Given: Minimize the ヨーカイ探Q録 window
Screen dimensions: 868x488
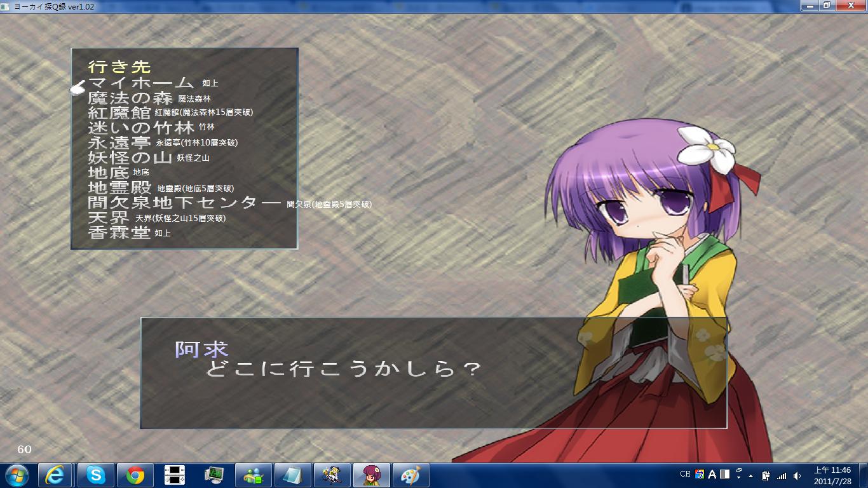Looking at the screenshot, I should click(809, 5).
